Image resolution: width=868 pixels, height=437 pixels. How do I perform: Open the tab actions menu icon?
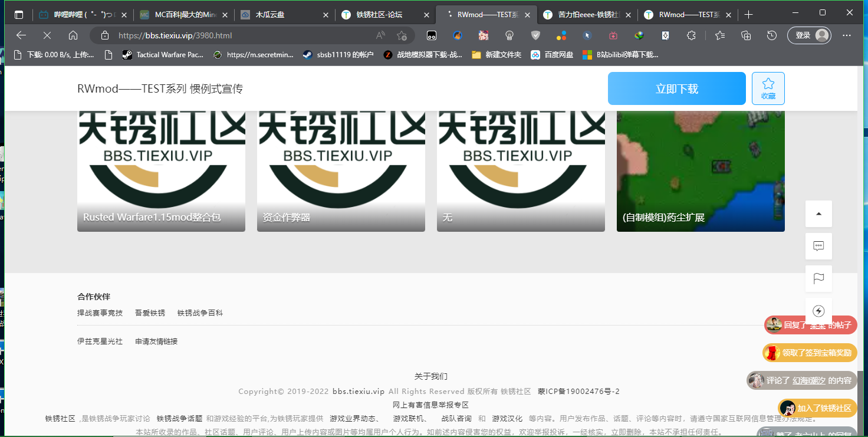[19, 15]
